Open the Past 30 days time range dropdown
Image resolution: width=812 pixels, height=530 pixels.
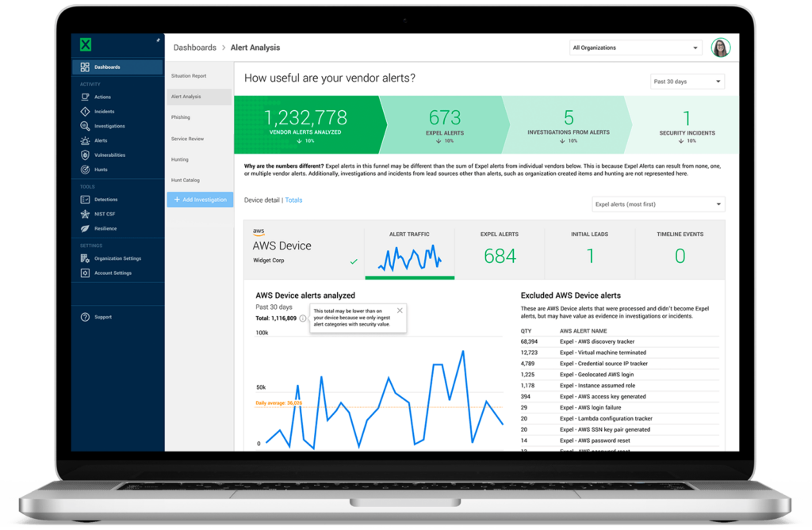tap(688, 82)
